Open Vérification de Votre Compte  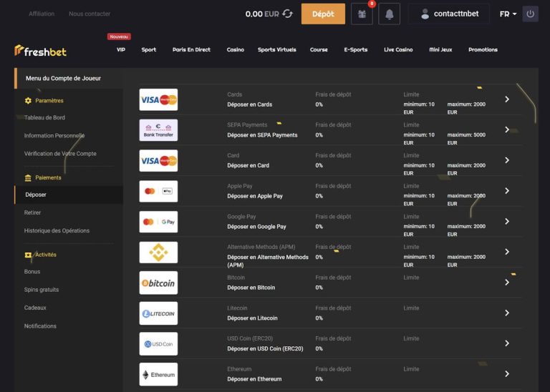pyautogui.click(x=60, y=153)
